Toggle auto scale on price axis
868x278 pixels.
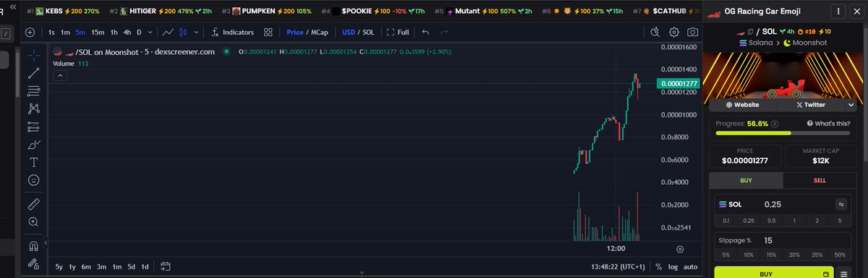(x=691, y=267)
